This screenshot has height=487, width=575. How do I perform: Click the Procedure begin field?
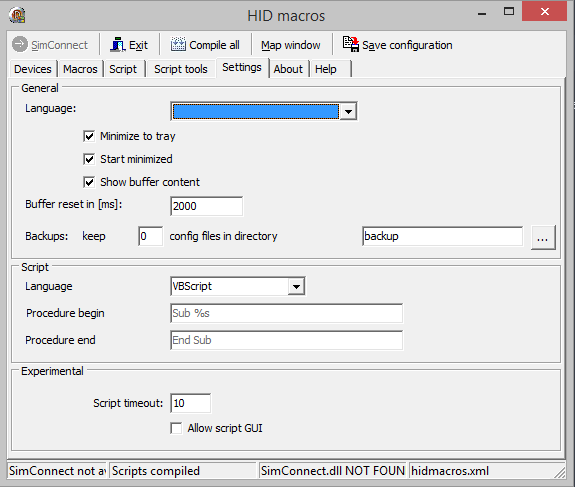click(287, 313)
